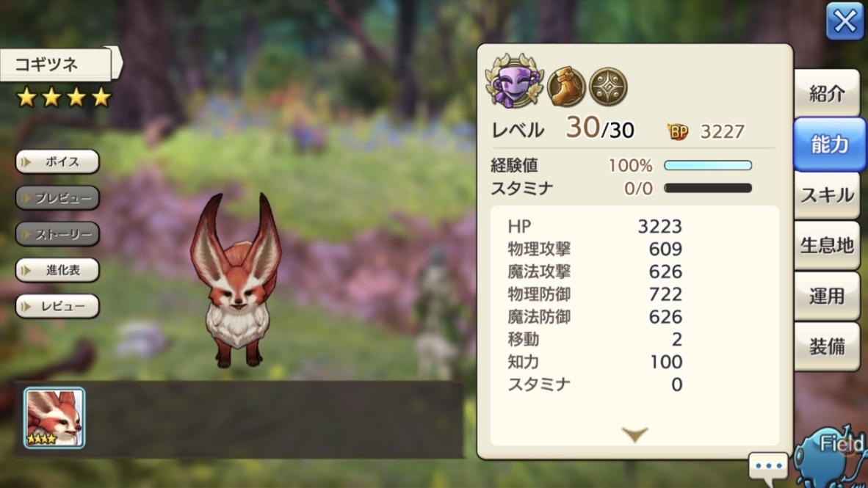
Task: Open the 生息地 tab
Action: 827,245
